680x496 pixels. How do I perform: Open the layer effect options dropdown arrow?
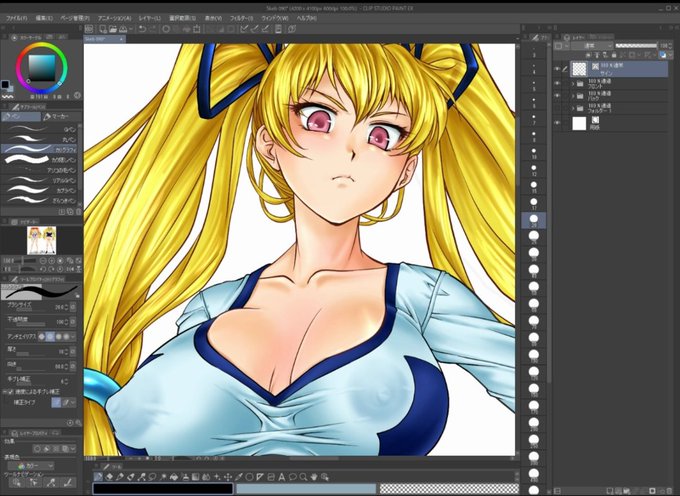[x=73, y=449]
